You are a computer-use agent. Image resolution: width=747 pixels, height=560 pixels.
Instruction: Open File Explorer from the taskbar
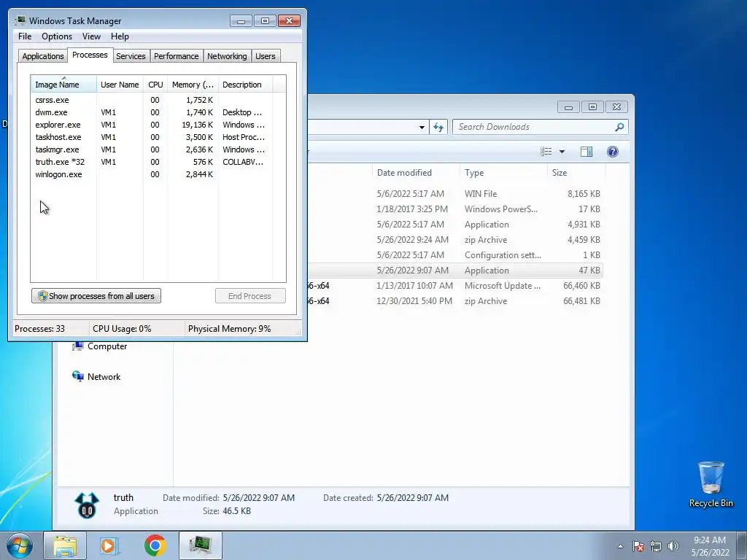tap(65, 545)
